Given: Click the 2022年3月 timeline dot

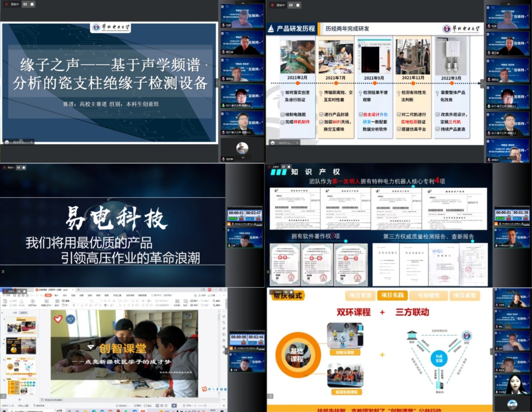Looking at the screenshot, I should click(452, 83).
